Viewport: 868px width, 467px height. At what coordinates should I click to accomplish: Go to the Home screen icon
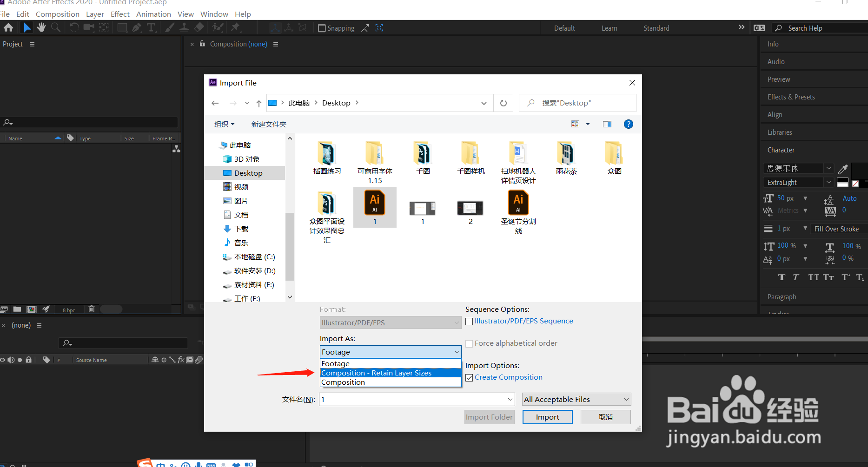click(x=8, y=28)
